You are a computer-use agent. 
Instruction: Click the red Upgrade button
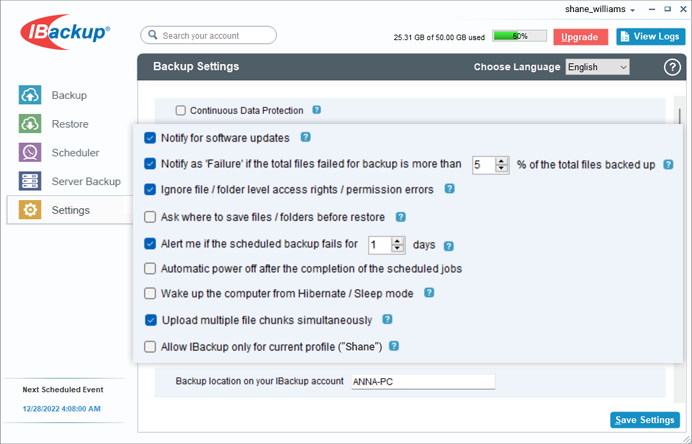[x=580, y=37]
